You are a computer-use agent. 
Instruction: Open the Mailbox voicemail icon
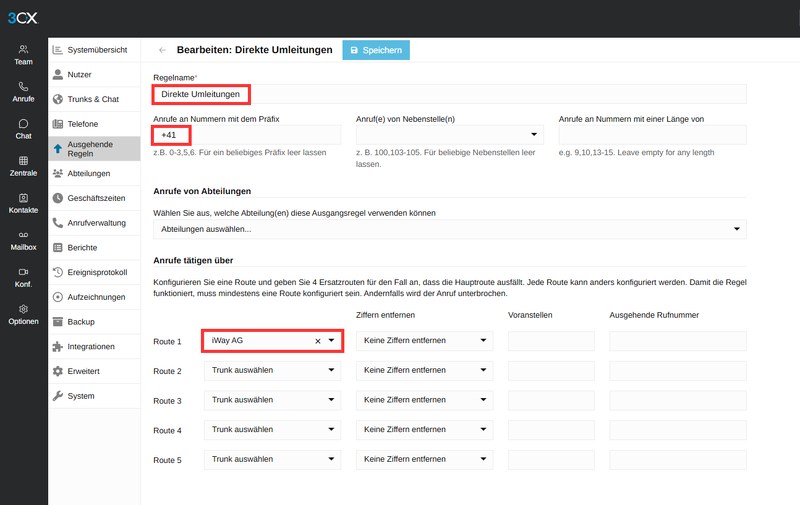tap(23, 235)
